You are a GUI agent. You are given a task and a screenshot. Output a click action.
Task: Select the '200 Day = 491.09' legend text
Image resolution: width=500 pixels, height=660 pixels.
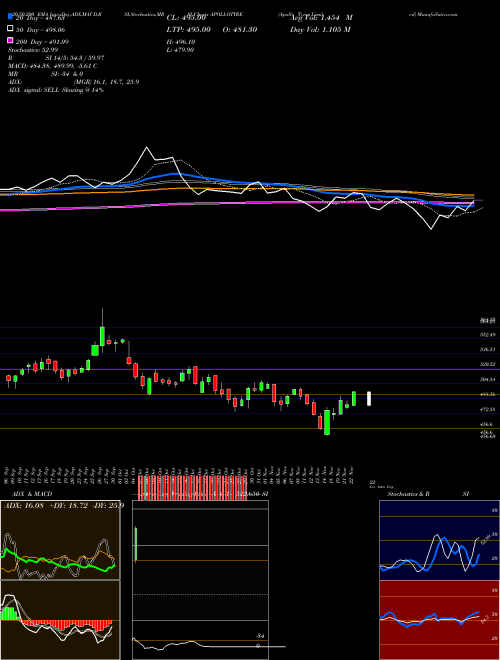pyautogui.click(x=42, y=42)
